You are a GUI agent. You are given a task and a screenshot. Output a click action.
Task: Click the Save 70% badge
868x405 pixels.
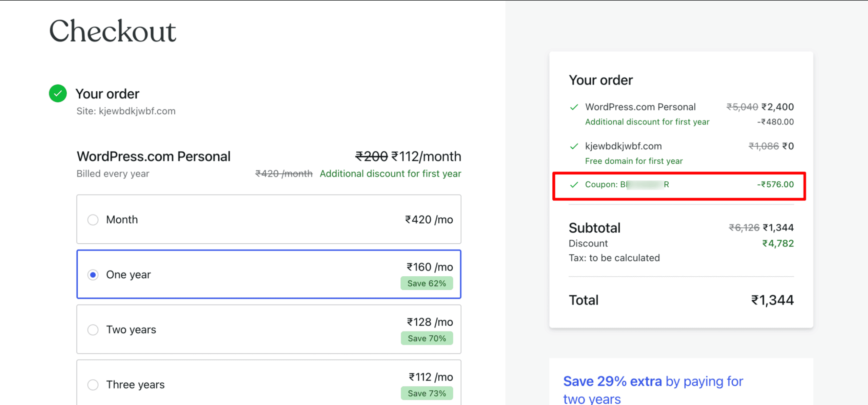(x=427, y=338)
